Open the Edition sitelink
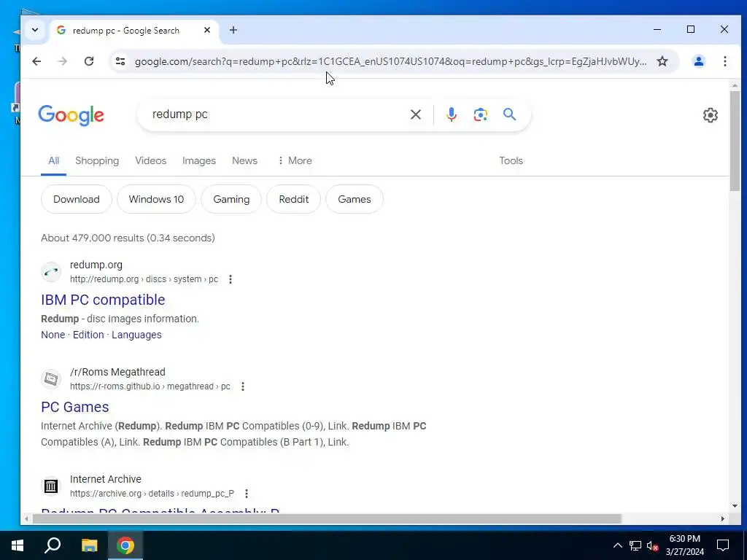 pyautogui.click(x=88, y=335)
